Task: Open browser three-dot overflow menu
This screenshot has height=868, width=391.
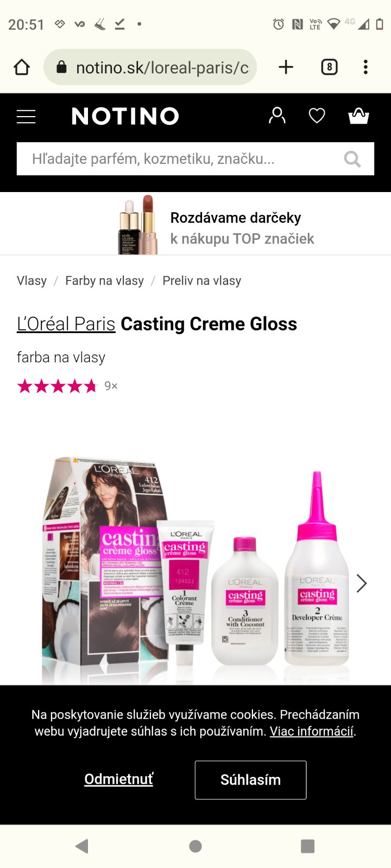Action: pyautogui.click(x=365, y=67)
